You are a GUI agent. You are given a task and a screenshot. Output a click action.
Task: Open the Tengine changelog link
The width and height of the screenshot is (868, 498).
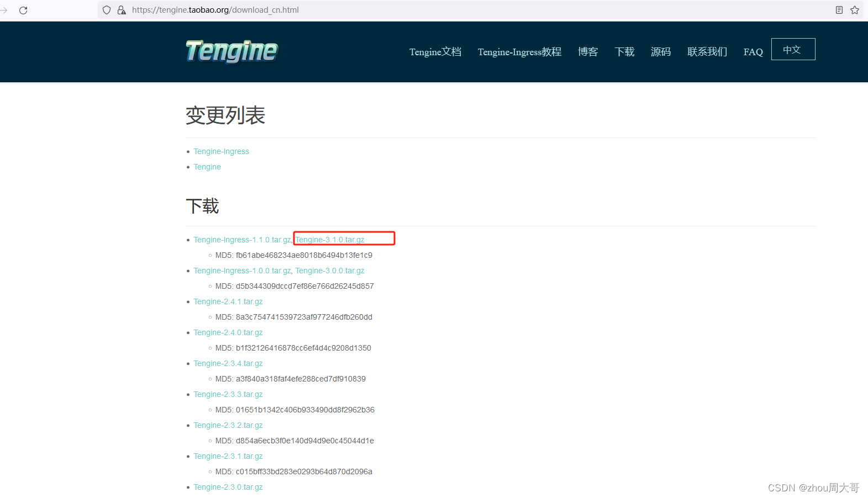point(207,167)
